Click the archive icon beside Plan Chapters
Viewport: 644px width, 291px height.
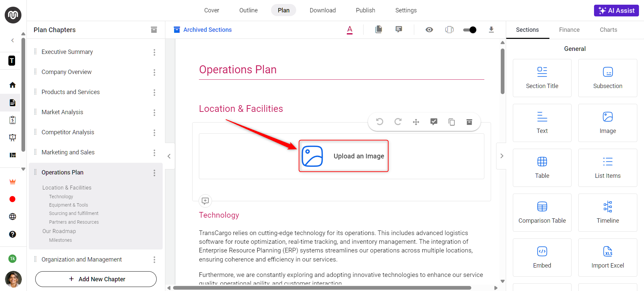[154, 30]
